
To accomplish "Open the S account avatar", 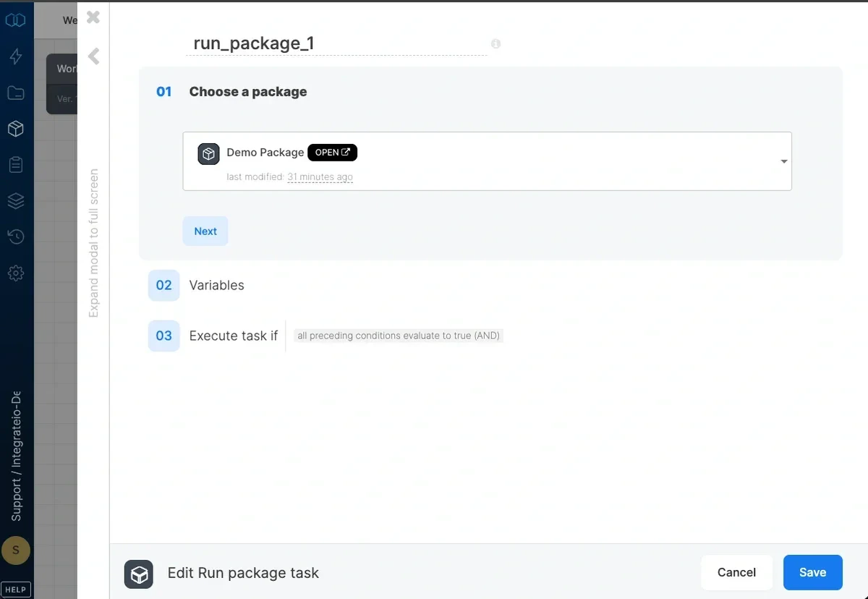I will (x=16, y=551).
